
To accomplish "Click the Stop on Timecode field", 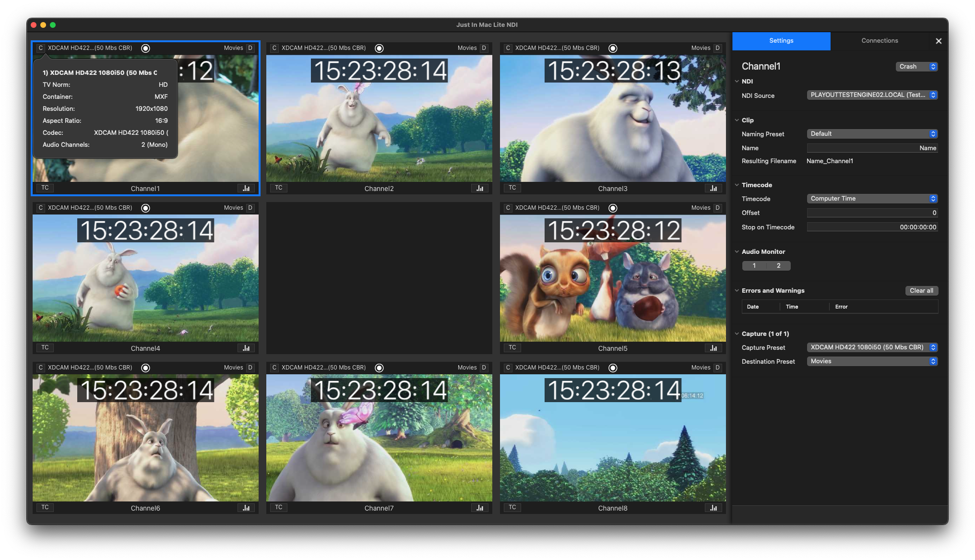I will point(872,227).
